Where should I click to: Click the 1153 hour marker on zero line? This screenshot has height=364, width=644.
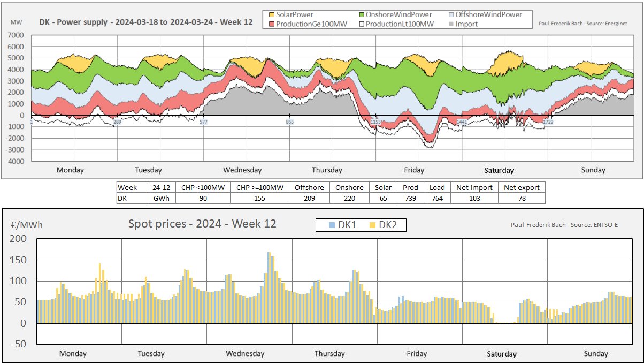[x=375, y=123]
